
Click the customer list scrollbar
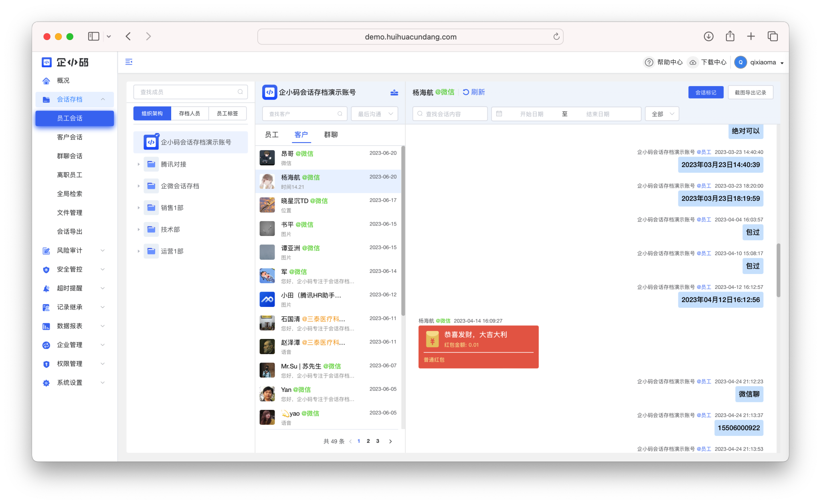pos(403,231)
